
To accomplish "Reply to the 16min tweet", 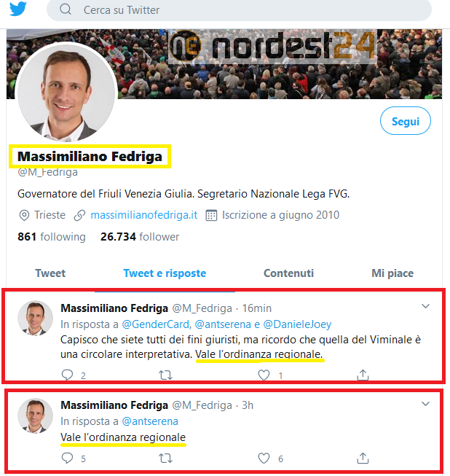I will tap(68, 375).
